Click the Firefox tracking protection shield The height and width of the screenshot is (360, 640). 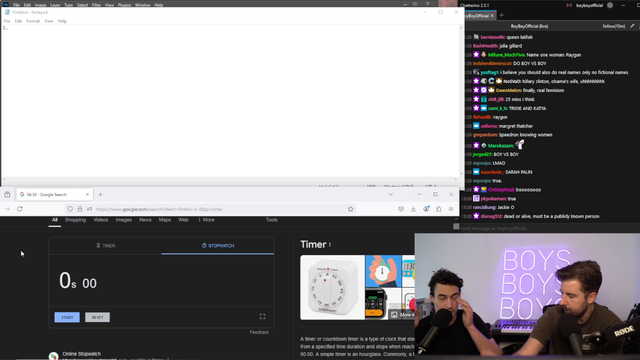[x=70, y=209]
